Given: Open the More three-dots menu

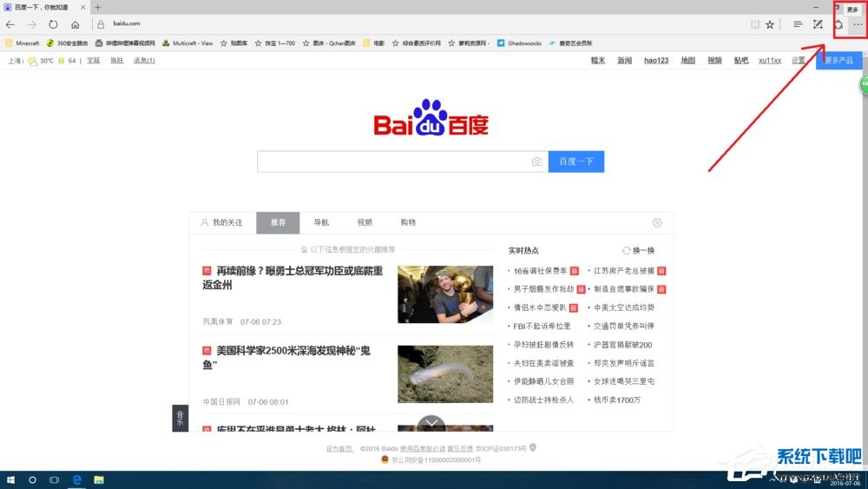Looking at the screenshot, I should pos(858,24).
